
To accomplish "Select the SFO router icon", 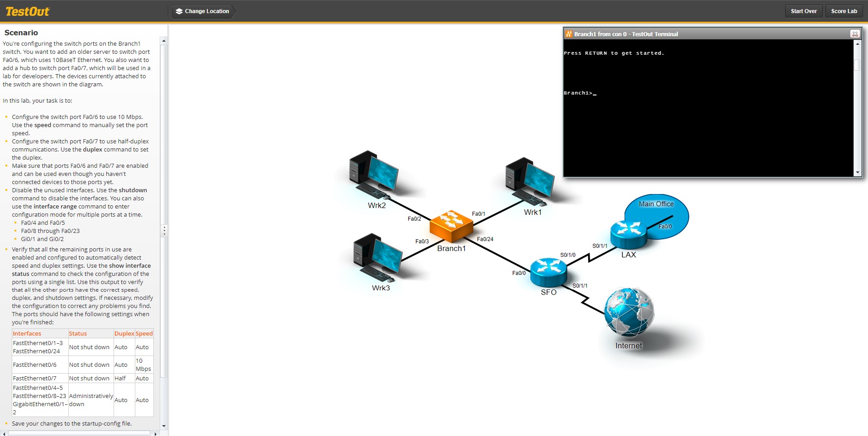I will (548, 271).
